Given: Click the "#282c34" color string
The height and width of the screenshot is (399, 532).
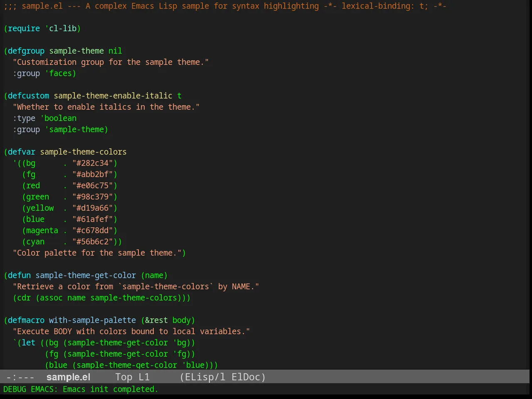Looking at the screenshot, I should 93,163.
